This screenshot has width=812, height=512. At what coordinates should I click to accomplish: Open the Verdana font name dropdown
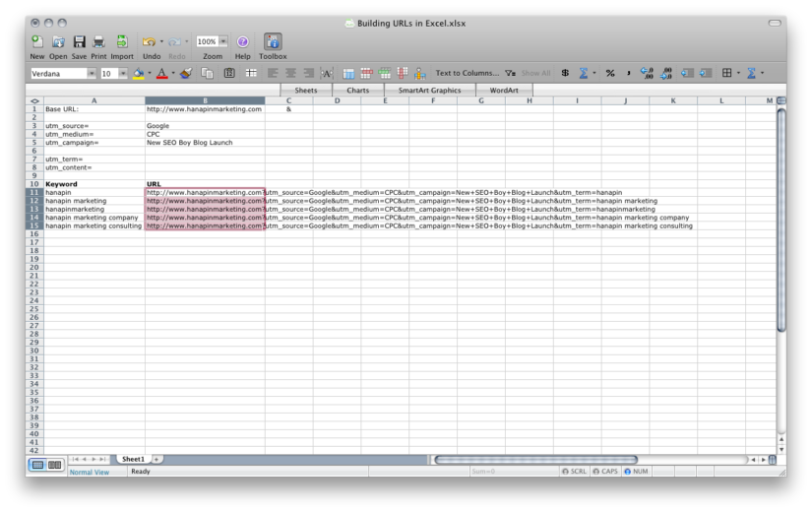click(92, 74)
